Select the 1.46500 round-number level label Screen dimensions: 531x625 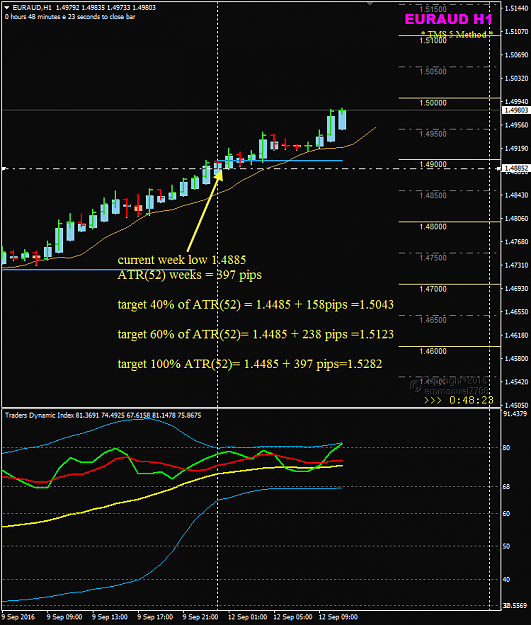433,320
